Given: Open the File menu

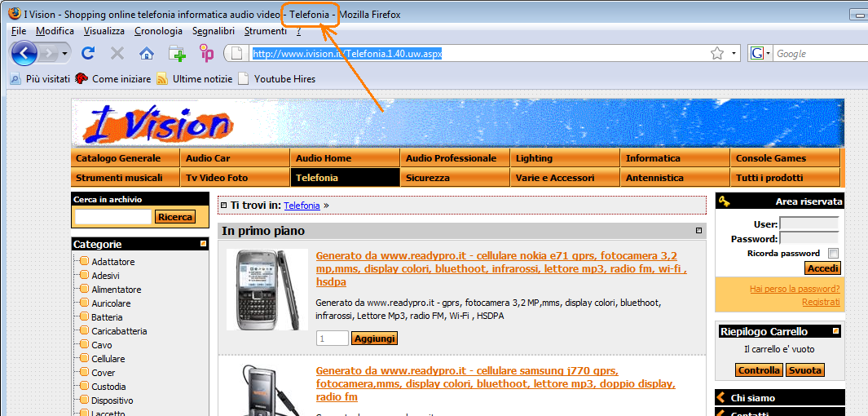Looking at the screenshot, I should click(18, 31).
